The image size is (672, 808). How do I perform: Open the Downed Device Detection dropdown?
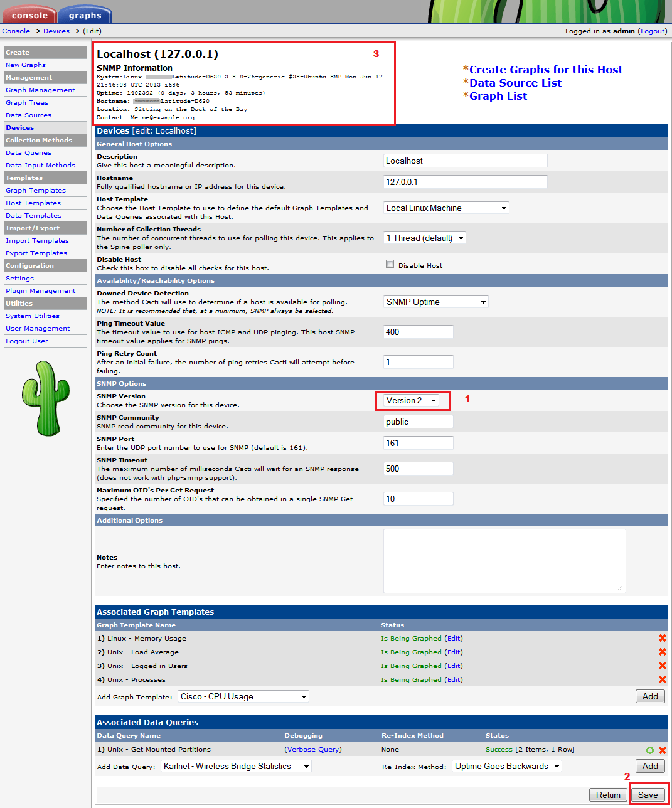[x=436, y=302]
